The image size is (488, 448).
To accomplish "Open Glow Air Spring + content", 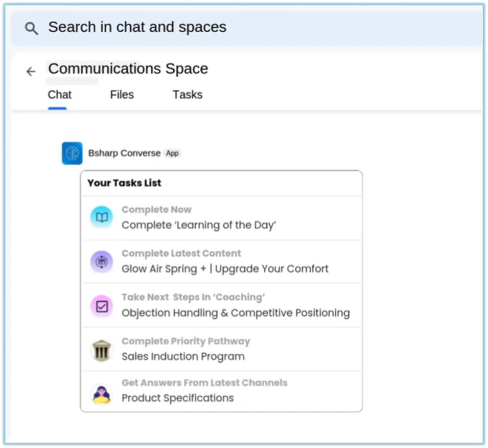I will coord(225,269).
